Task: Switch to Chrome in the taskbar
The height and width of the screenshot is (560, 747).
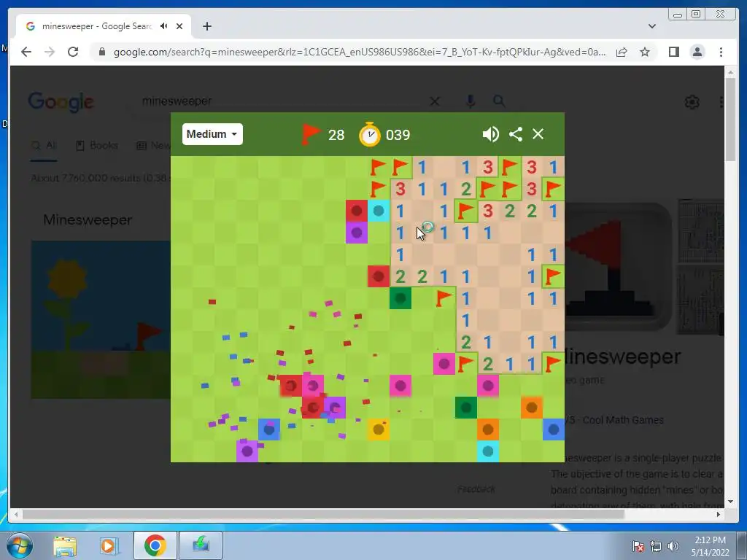Action: click(155, 545)
